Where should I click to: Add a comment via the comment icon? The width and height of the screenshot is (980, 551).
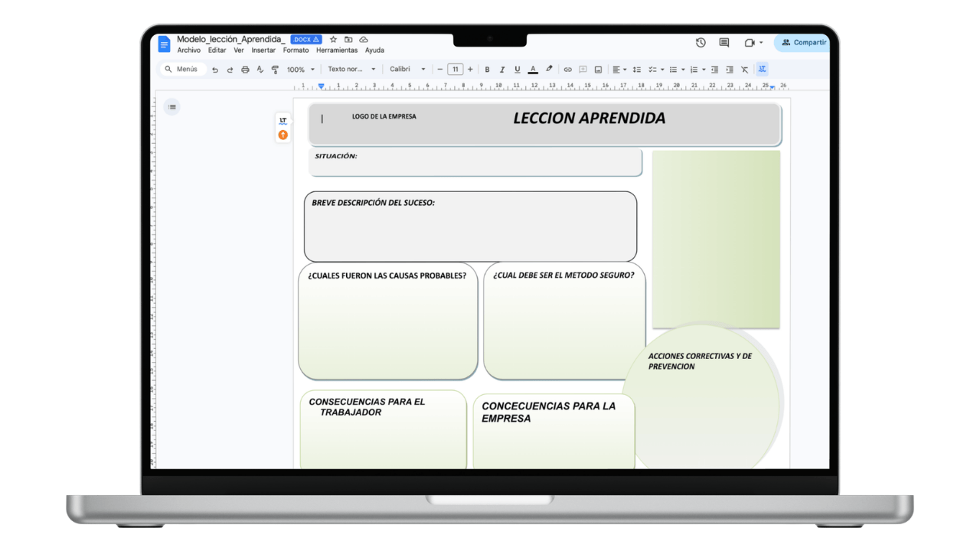tap(583, 69)
